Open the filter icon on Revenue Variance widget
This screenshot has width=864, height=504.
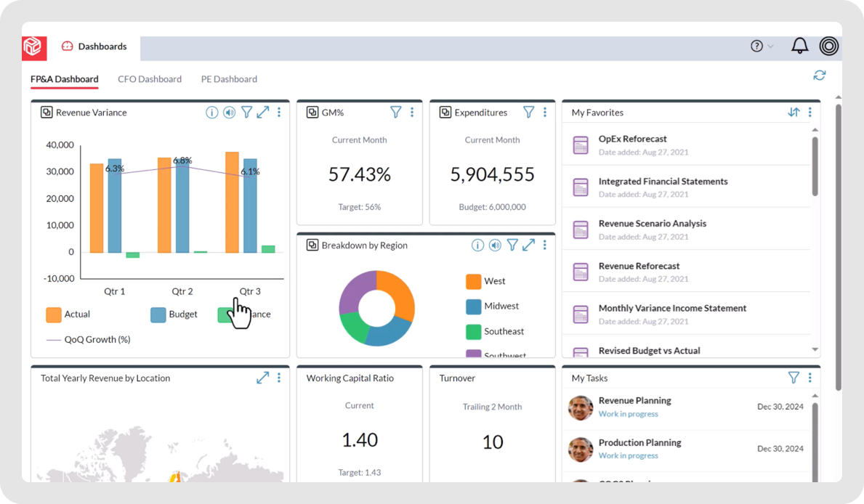[x=247, y=112]
